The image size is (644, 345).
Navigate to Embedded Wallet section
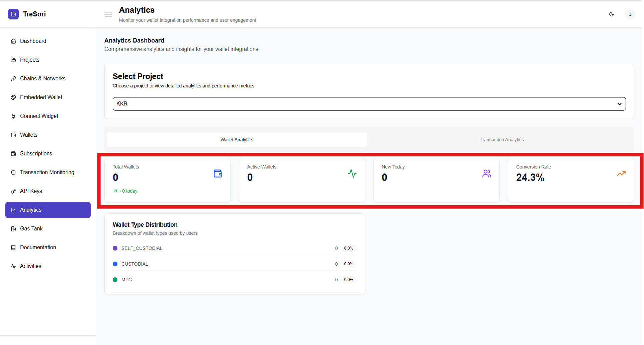(x=41, y=97)
